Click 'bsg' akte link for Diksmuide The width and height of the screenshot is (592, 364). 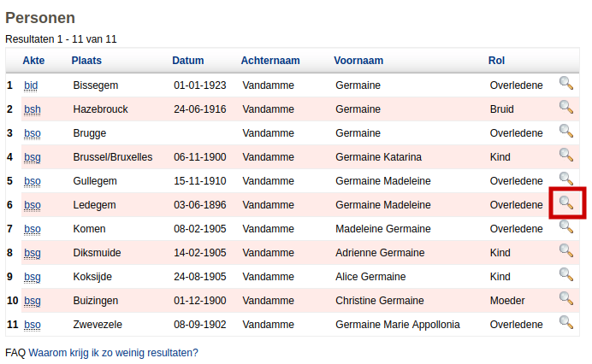(x=33, y=253)
